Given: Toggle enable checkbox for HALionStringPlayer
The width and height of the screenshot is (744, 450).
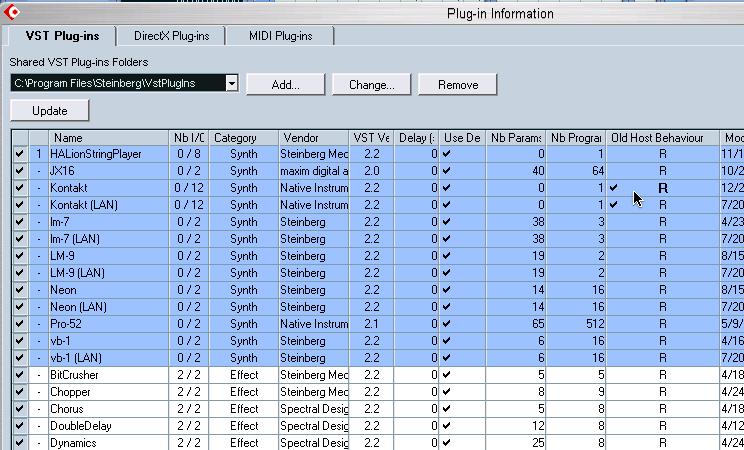Looking at the screenshot, I should pos(19,154).
